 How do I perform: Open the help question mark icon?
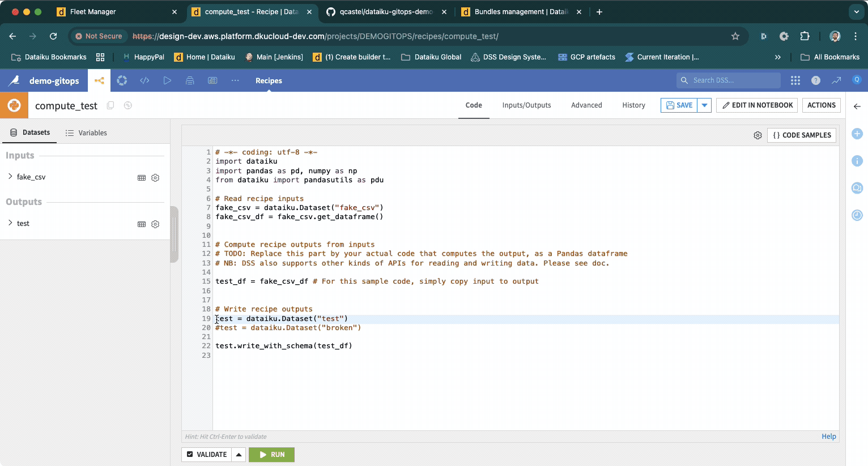click(816, 80)
